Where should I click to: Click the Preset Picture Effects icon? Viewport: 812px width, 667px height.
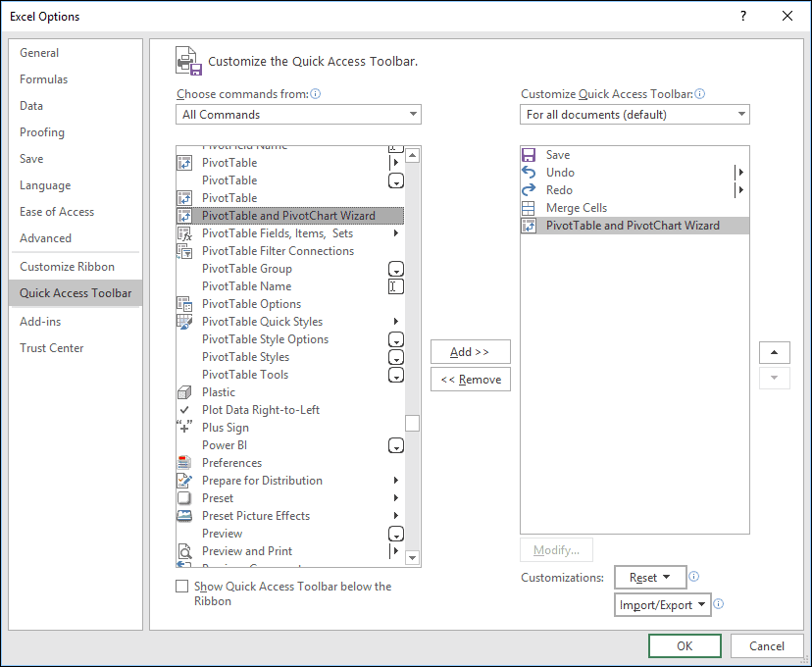tap(184, 516)
